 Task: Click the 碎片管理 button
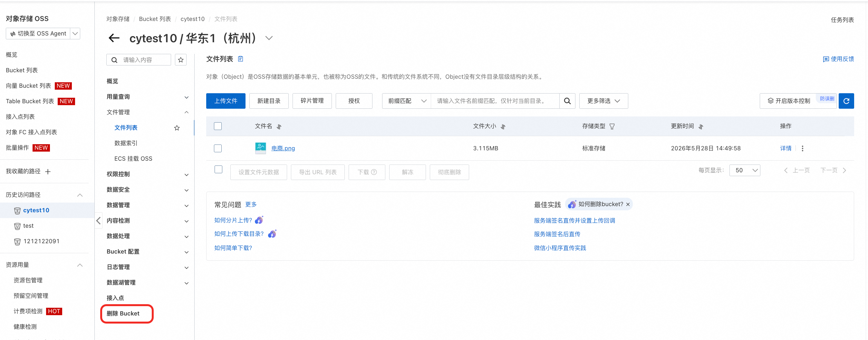point(312,101)
